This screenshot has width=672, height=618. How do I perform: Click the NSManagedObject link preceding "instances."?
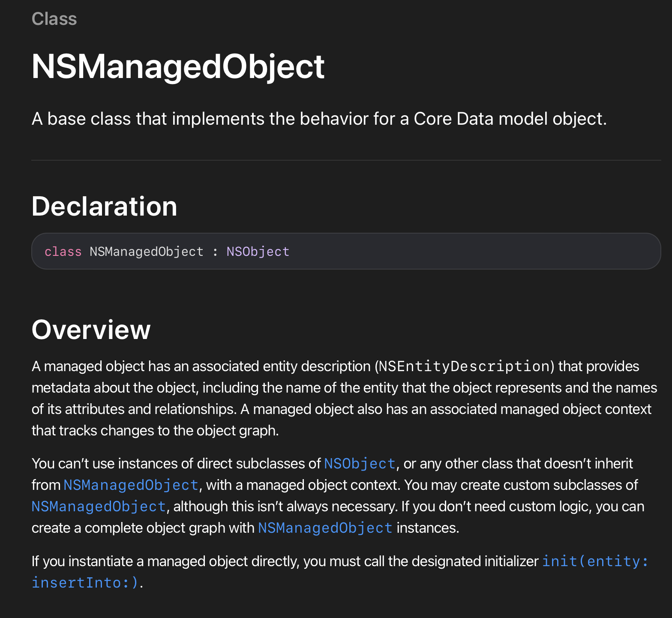click(325, 528)
